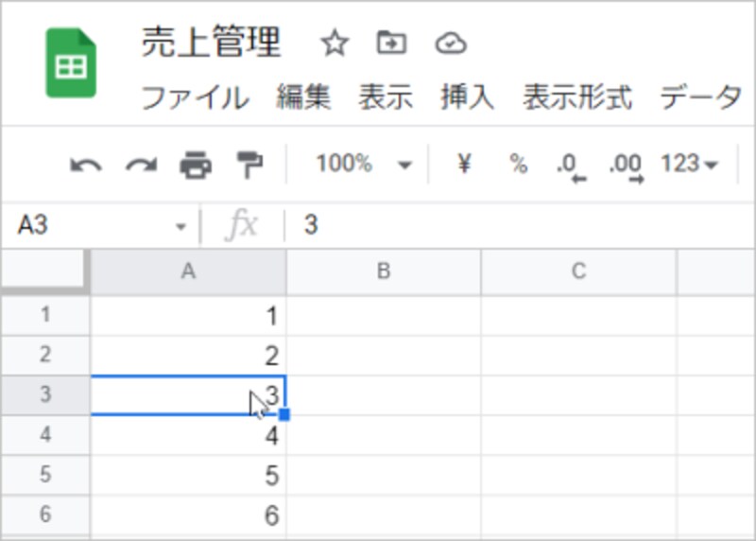This screenshot has width=756, height=541.
Task: Select row 1 header
Action: pyautogui.click(x=45, y=315)
